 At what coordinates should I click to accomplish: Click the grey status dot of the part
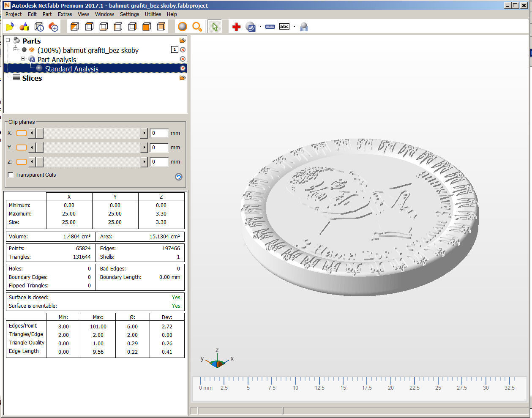[24, 50]
